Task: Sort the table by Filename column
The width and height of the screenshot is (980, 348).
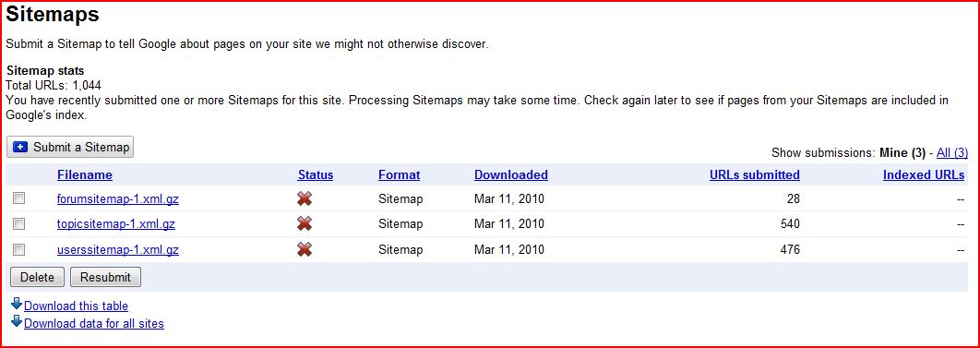Action: pyautogui.click(x=84, y=175)
